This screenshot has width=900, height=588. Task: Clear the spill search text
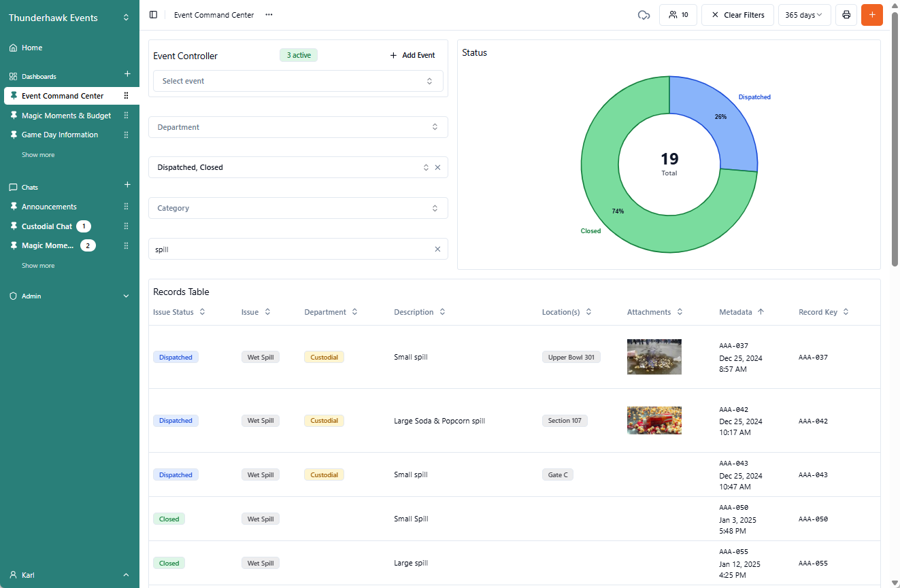pyautogui.click(x=437, y=249)
